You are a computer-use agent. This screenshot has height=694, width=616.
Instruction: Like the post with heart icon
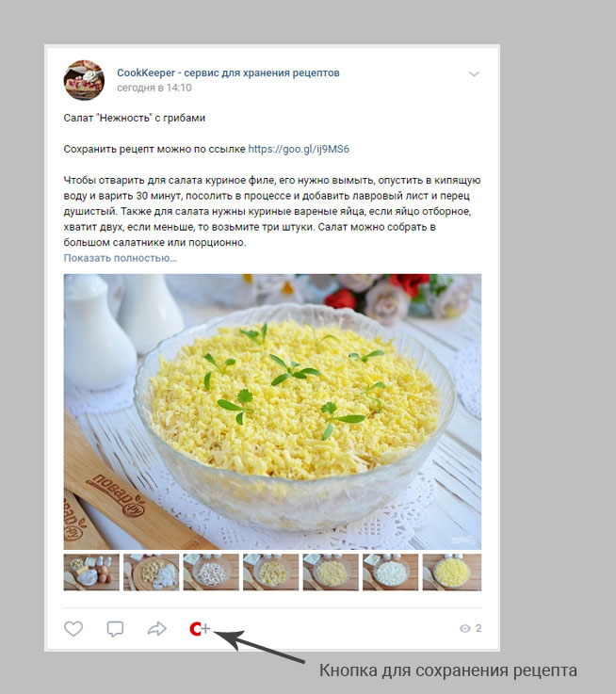(73, 628)
